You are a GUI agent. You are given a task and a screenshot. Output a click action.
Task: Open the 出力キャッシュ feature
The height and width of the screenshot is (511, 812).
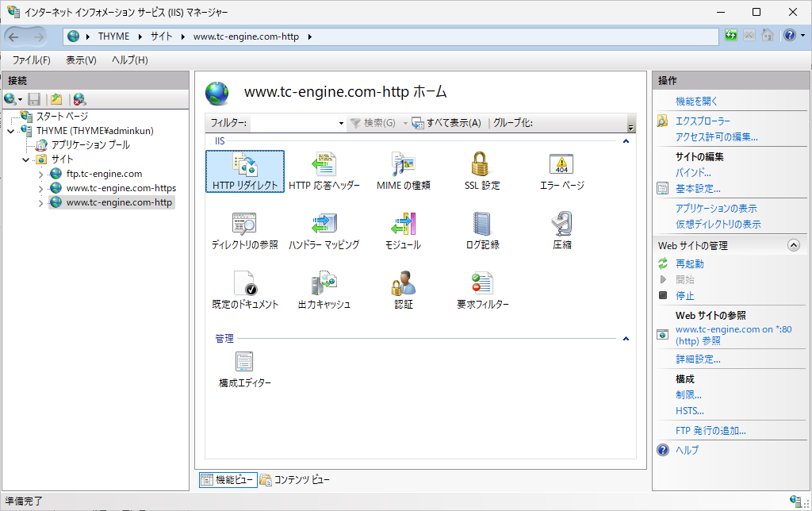tap(324, 290)
